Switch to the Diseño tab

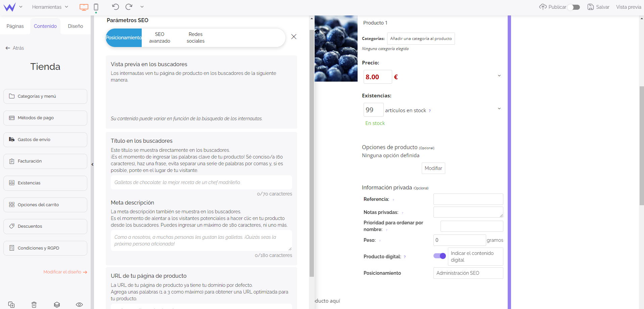[76, 26]
